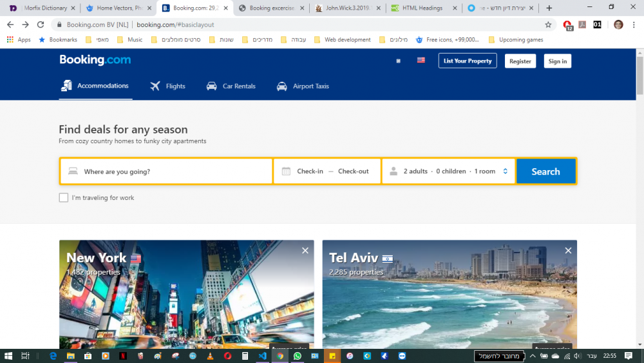Click the Check-in / Check-out date field
Image resolution: width=644 pixels, height=363 pixels.
click(x=327, y=171)
